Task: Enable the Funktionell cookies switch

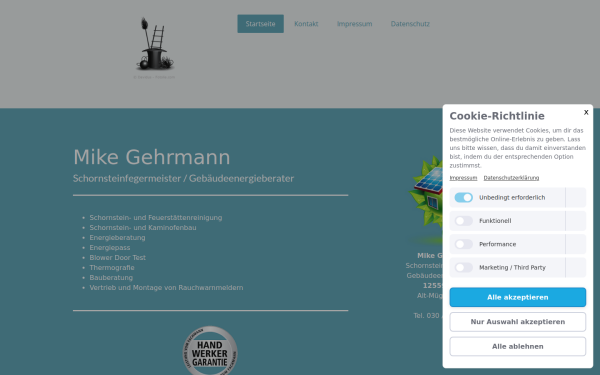Action: click(463, 221)
